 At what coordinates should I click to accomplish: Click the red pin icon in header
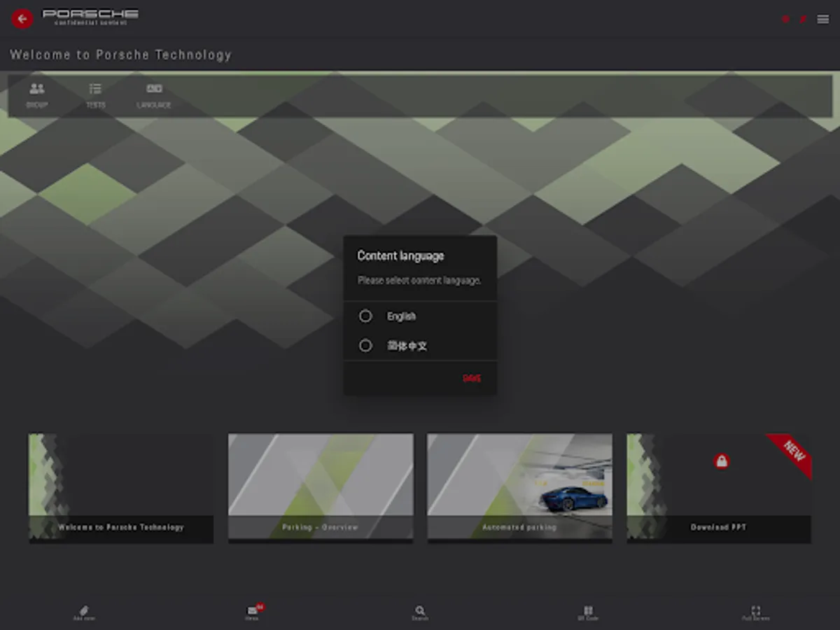point(804,20)
